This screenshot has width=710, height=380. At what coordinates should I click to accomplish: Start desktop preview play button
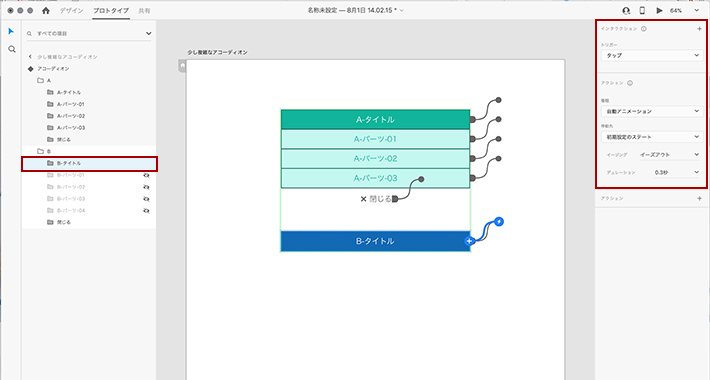tap(659, 10)
